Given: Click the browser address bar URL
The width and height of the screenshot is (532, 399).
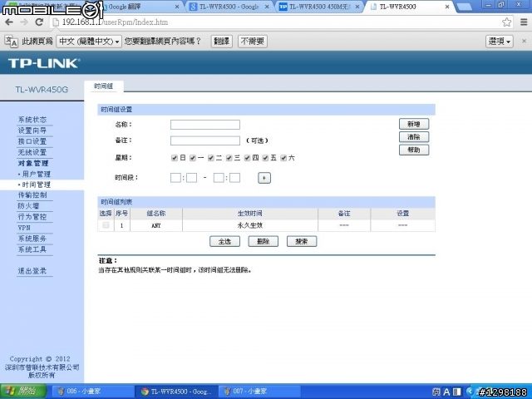Looking at the screenshot, I should pos(115,22).
